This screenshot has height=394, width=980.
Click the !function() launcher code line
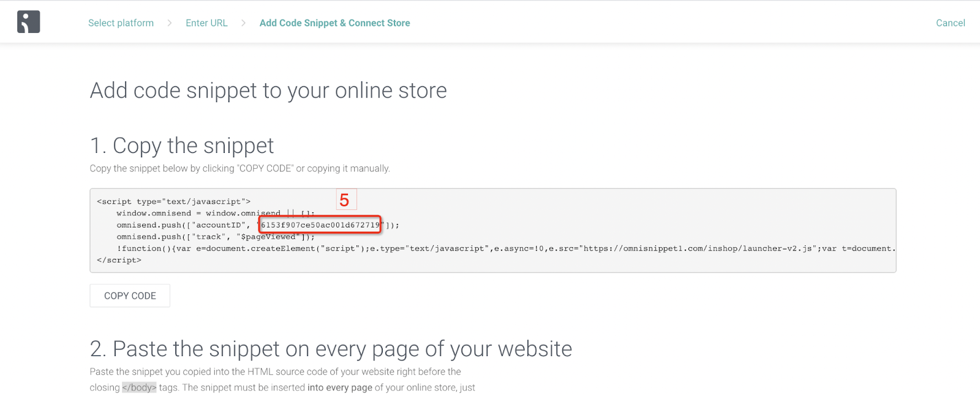coord(506,248)
